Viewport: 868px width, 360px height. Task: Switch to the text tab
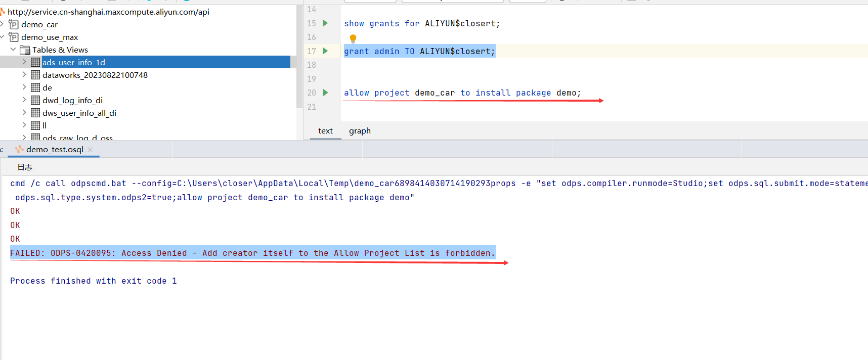click(x=325, y=131)
